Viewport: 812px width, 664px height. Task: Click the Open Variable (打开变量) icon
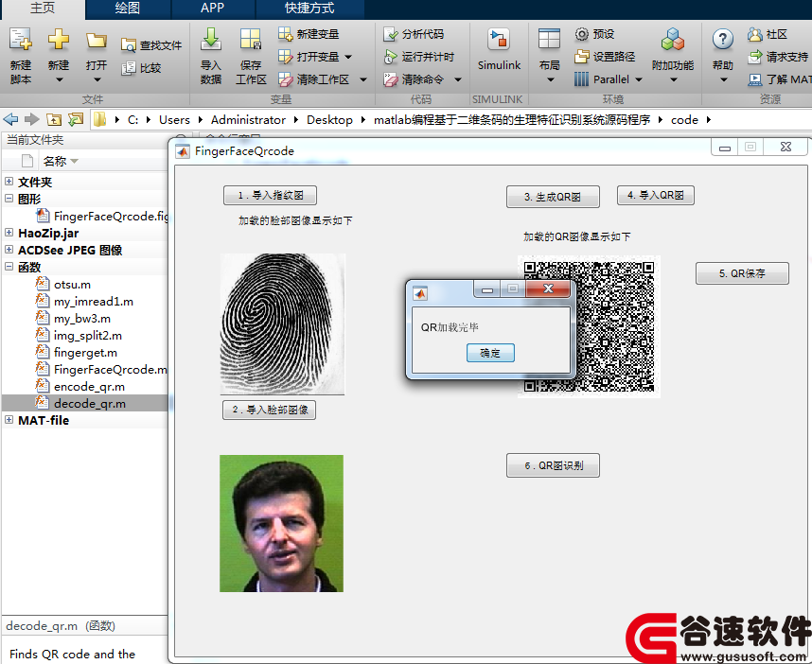click(286, 57)
